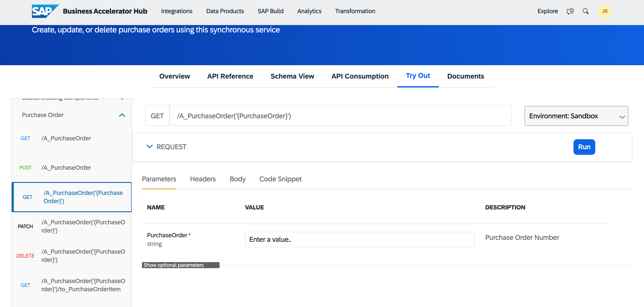The width and height of the screenshot is (644, 307).
Task: Click the PurchaseOrder value input field
Action: point(360,239)
